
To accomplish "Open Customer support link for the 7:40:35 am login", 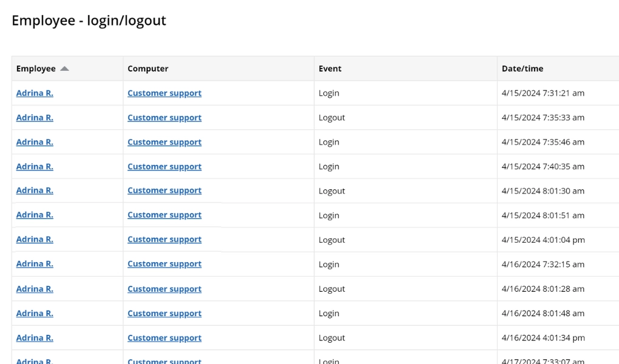I will tap(164, 166).
